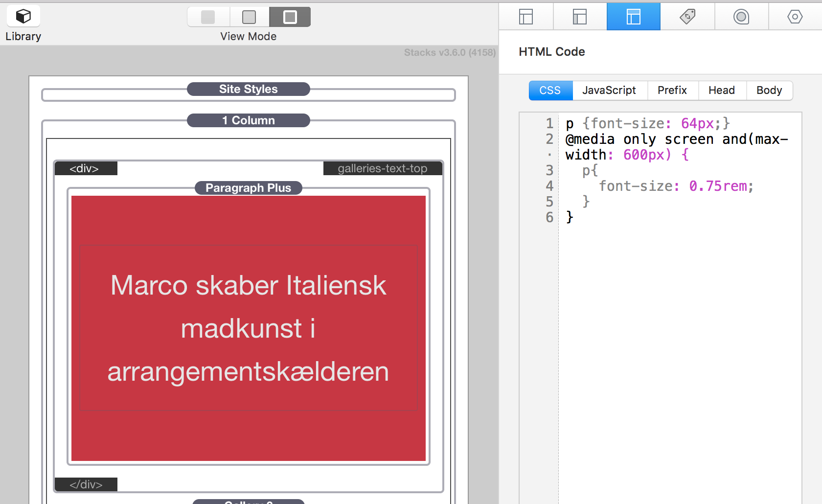Image resolution: width=822 pixels, height=504 pixels.
Task: Click the 'p{' code line
Action: coord(590,171)
